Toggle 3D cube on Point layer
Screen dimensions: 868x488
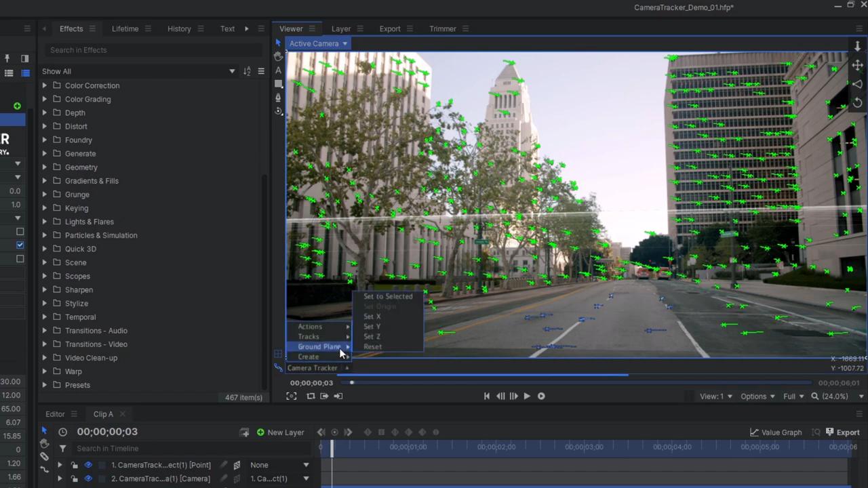click(237, 465)
